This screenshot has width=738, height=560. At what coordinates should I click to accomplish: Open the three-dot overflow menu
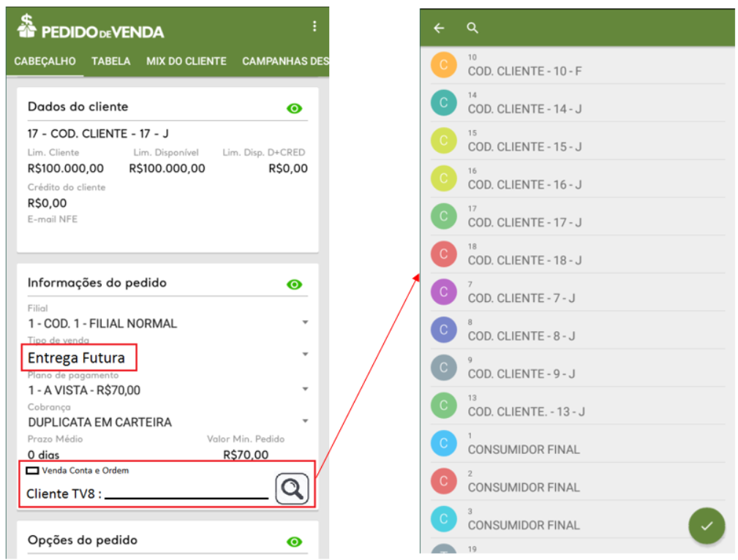coord(315,26)
